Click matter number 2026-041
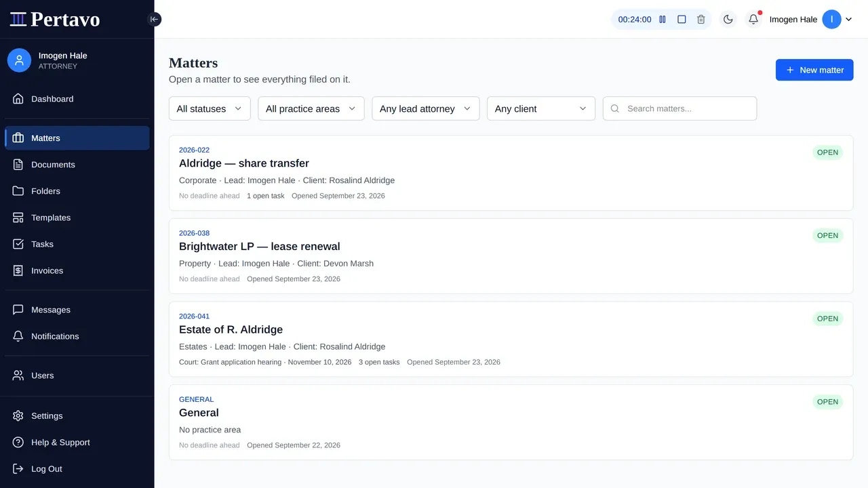 (x=194, y=317)
